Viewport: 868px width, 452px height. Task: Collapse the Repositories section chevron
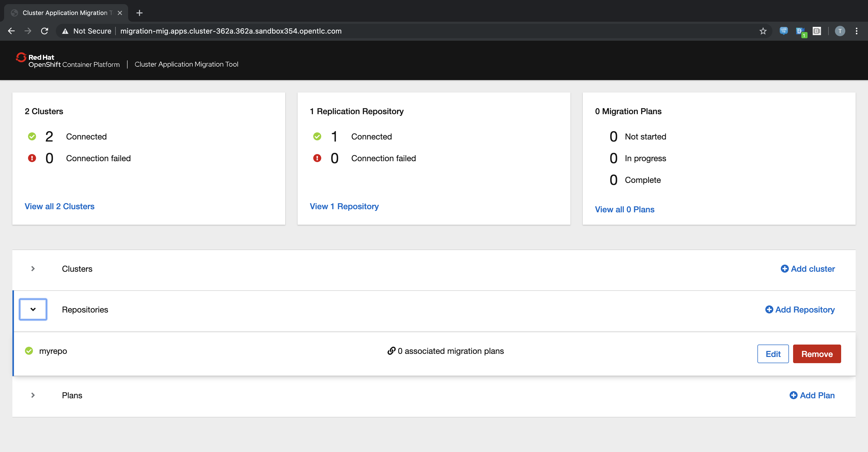click(33, 309)
